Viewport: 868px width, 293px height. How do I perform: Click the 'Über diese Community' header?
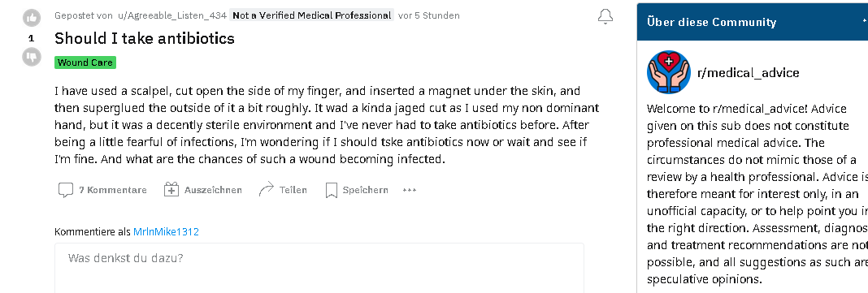pyautogui.click(x=711, y=22)
